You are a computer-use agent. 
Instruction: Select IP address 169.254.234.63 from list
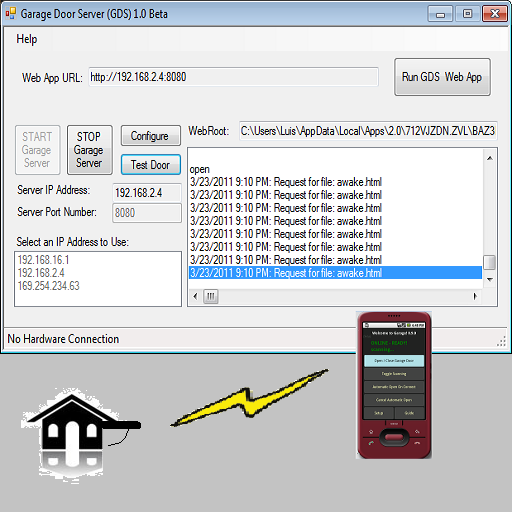click(49, 286)
